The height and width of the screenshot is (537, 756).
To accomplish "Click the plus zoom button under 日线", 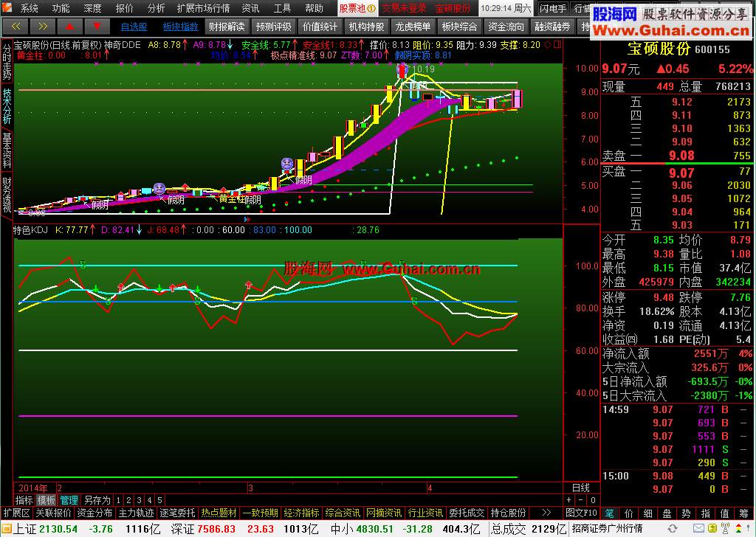I will pos(569,500).
